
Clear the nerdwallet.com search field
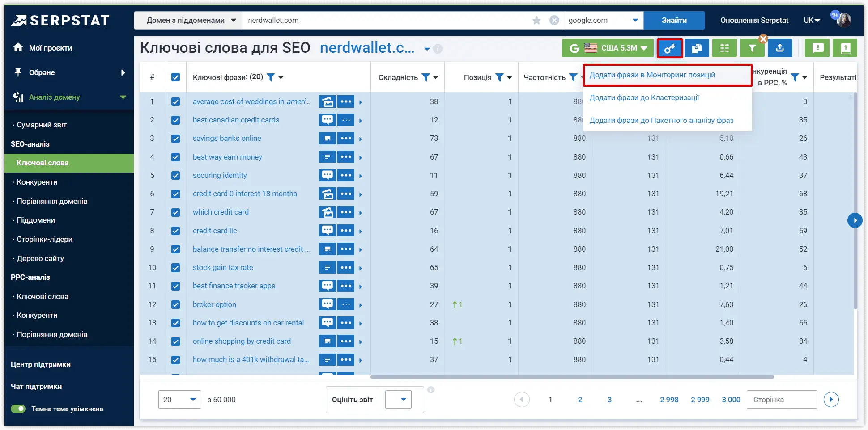pos(554,20)
